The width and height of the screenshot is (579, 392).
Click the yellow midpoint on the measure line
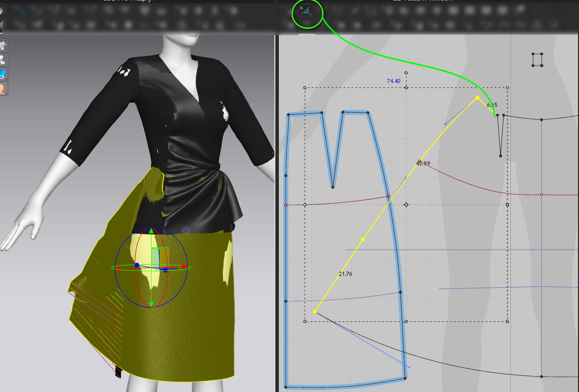[x=362, y=239]
